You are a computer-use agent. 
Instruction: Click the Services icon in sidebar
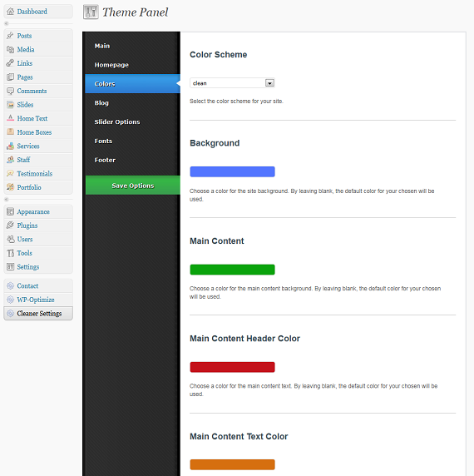10,146
